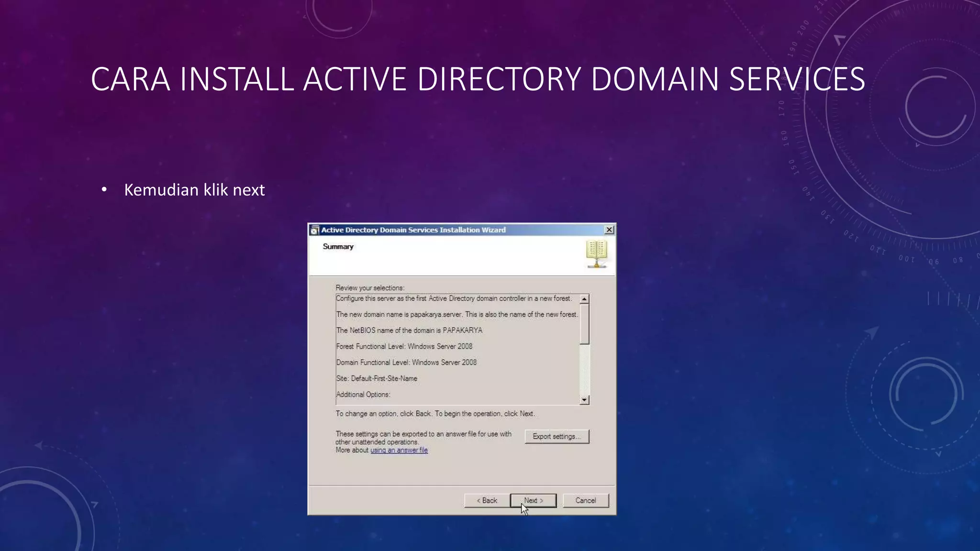Click the Next > button
The width and height of the screenshot is (980, 551).
pos(533,500)
